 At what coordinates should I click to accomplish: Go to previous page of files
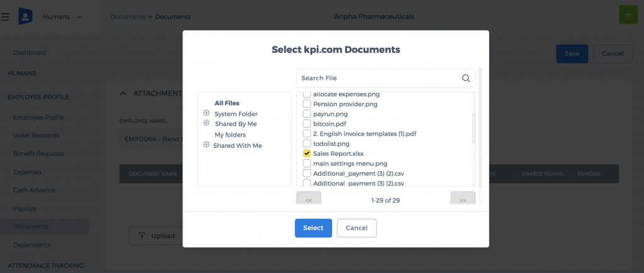coord(309,200)
